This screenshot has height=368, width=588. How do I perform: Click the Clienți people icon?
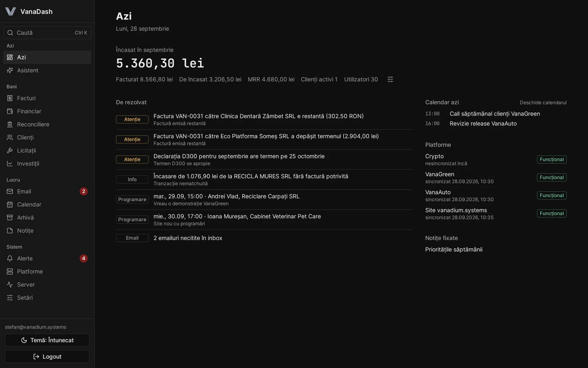tap(10, 137)
